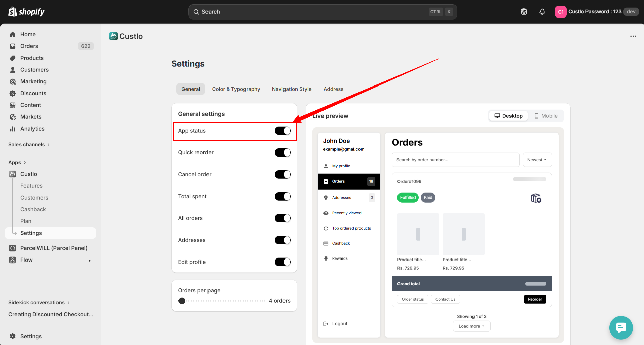Click the Orders per page slider handle
Screen dimensions: 644x345
tap(182, 301)
